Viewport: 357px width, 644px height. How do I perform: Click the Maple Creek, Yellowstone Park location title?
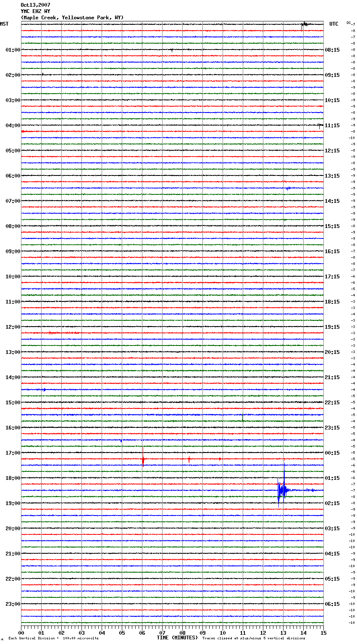tap(72, 18)
